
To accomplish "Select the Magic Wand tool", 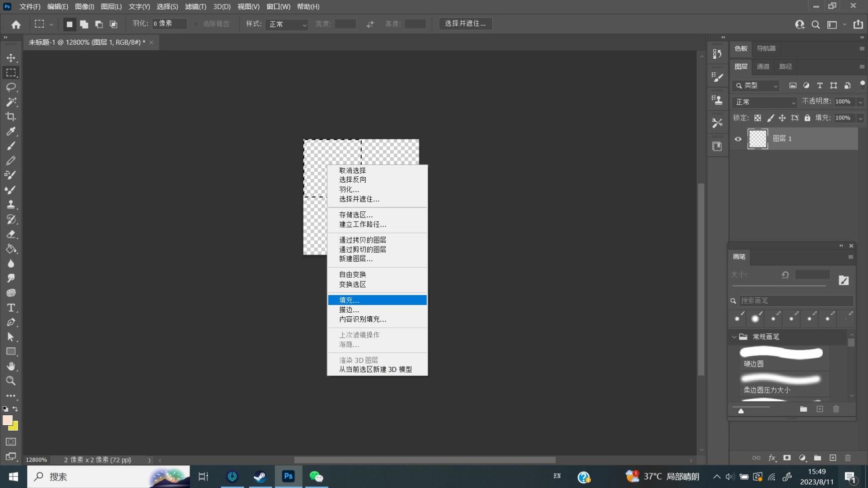I will pos(11,102).
